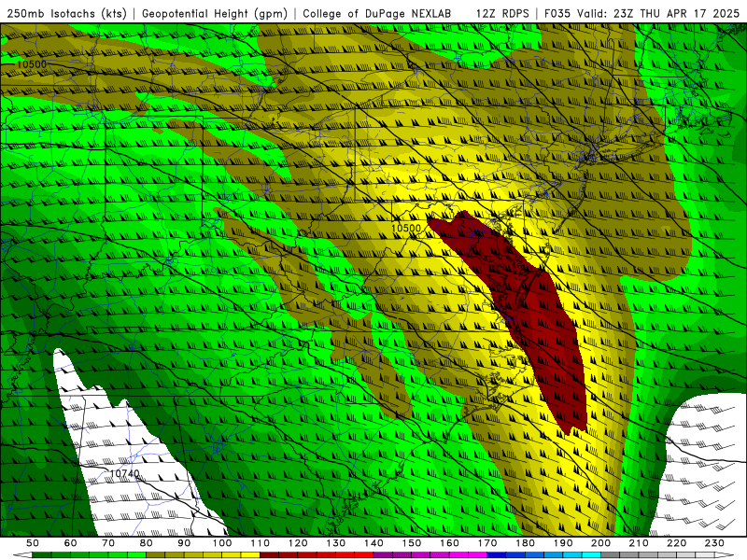
Task: Pick the purple swatch starting at 140
Action: pyautogui.click(x=383, y=555)
